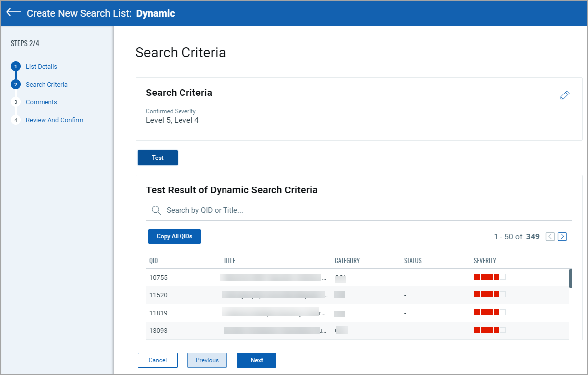Click the previous page chevron
This screenshot has width=588, height=375.
tap(550, 236)
